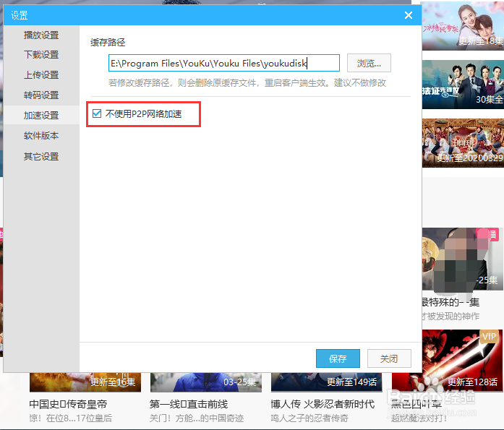Click the cache path input field
The image size is (504, 430).
point(223,63)
